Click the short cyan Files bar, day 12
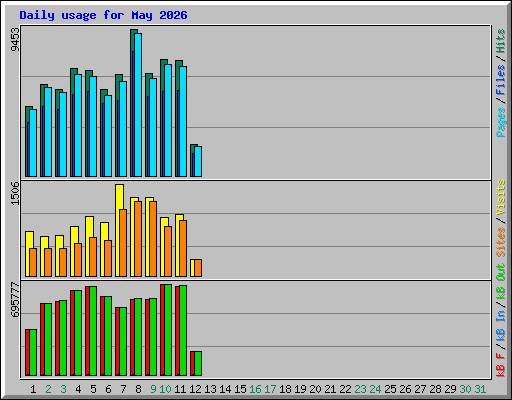Screen dimensions: 512x400 tap(198, 161)
